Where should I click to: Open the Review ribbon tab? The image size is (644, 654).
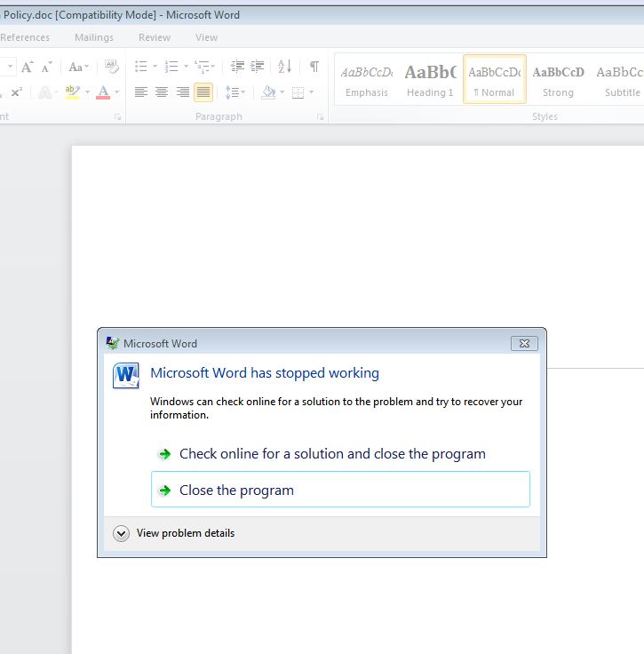click(155, 37)
